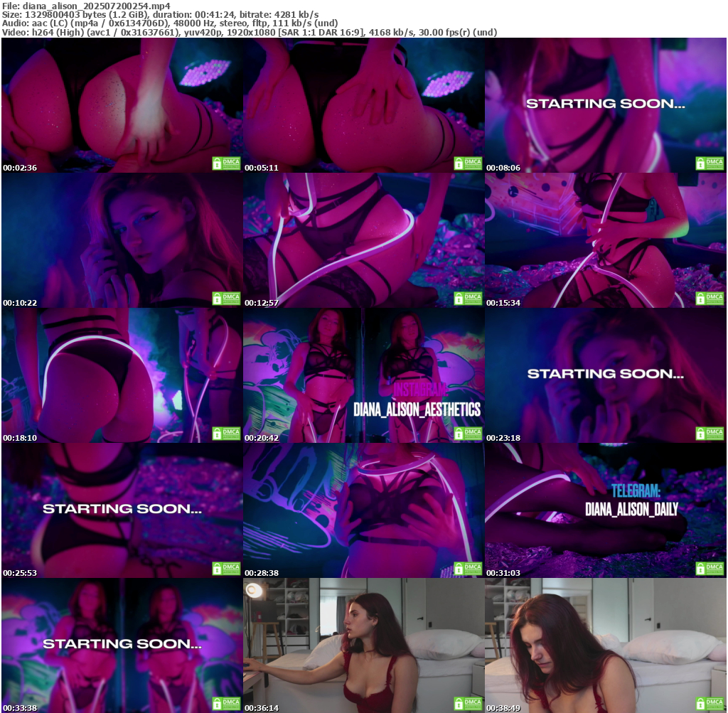Select the frame stamped 00:10:22
Viewport: 728px width, 713px height.
click(x=122, y=240)
